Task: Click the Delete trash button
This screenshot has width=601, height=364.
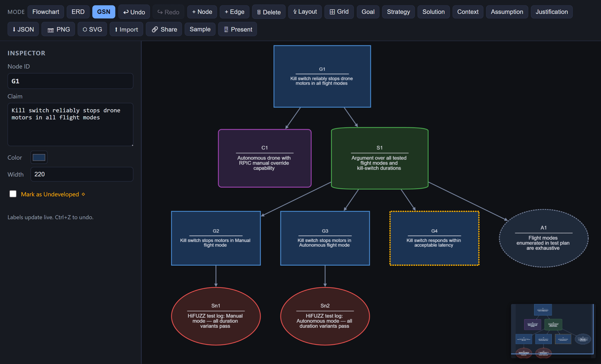Action: tap(268, 12)
